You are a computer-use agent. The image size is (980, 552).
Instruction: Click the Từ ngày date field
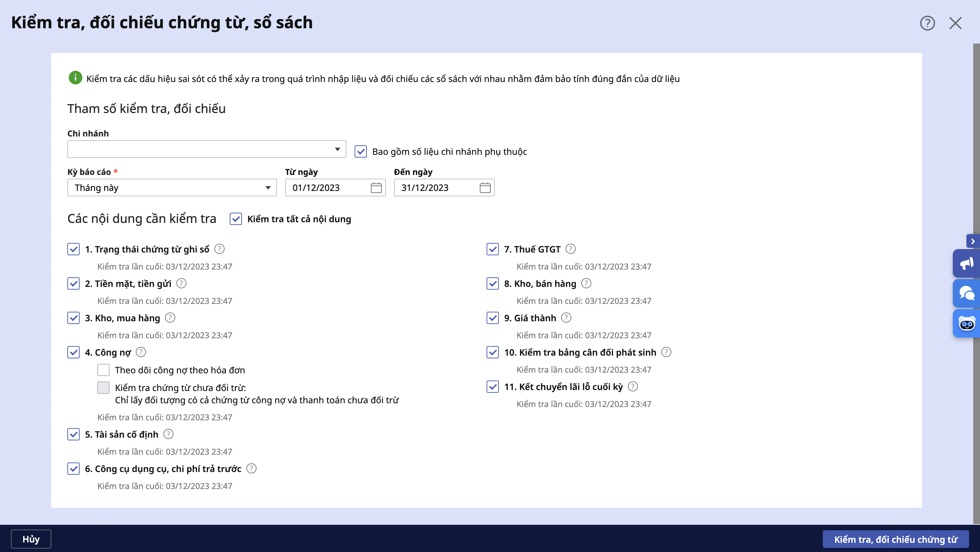click(x=335, y=188)
